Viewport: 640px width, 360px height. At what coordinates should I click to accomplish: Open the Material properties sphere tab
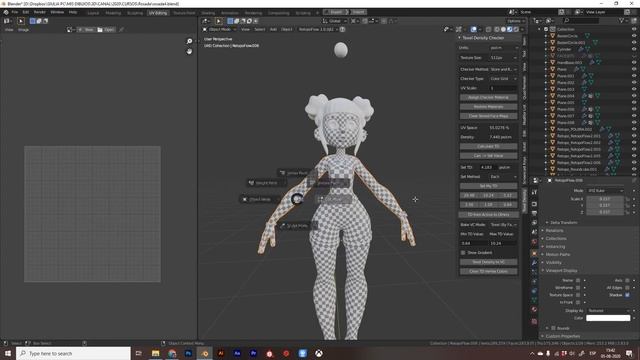(x=534, y=309)
